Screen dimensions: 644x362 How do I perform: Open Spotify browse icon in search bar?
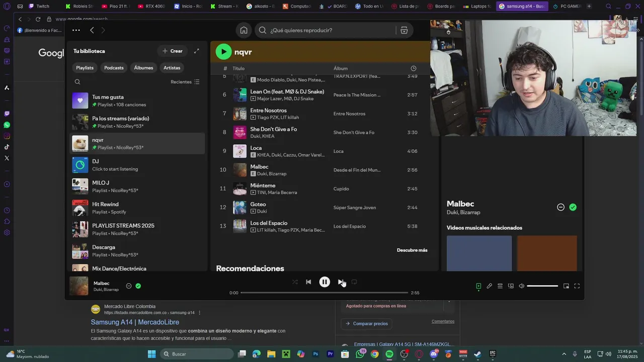[404, 30]
